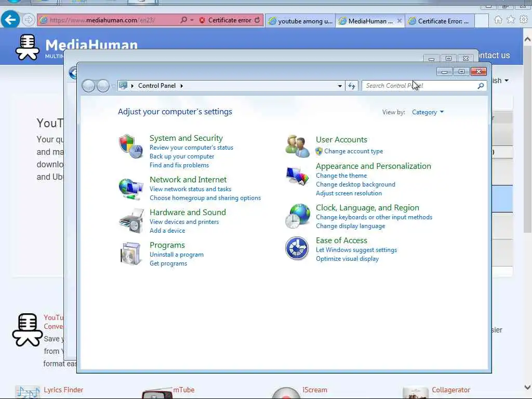Open a new browser tab
Screen dimensions: 532x399
tap(482, 21)
